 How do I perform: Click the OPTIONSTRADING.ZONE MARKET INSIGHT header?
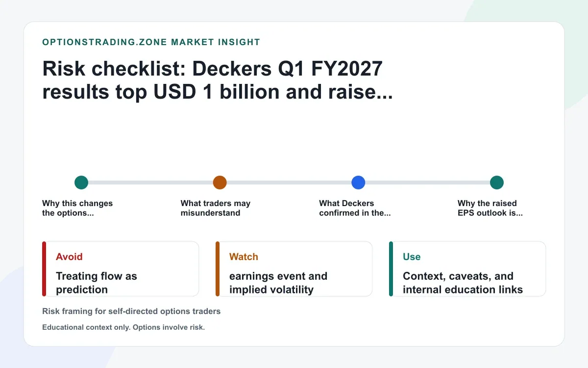click(x=151, y=42)
